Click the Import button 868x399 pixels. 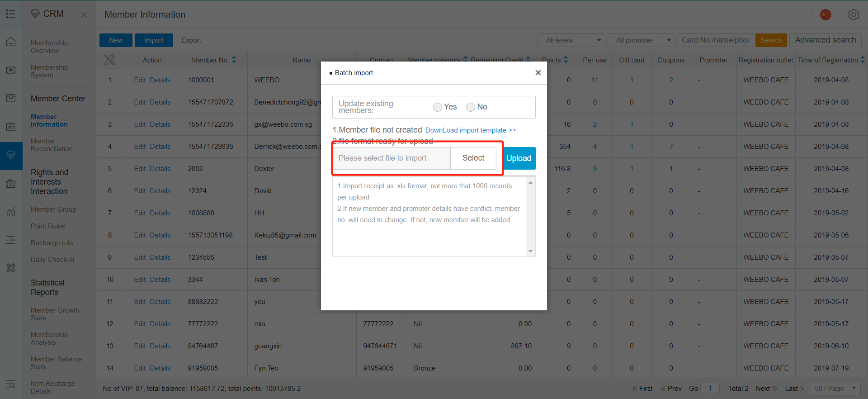point(154,40)
